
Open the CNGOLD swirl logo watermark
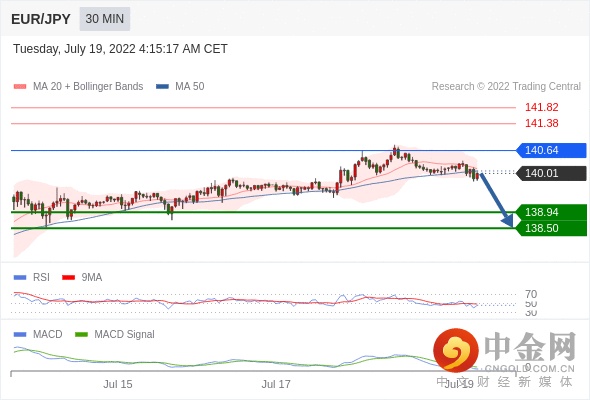456,350
